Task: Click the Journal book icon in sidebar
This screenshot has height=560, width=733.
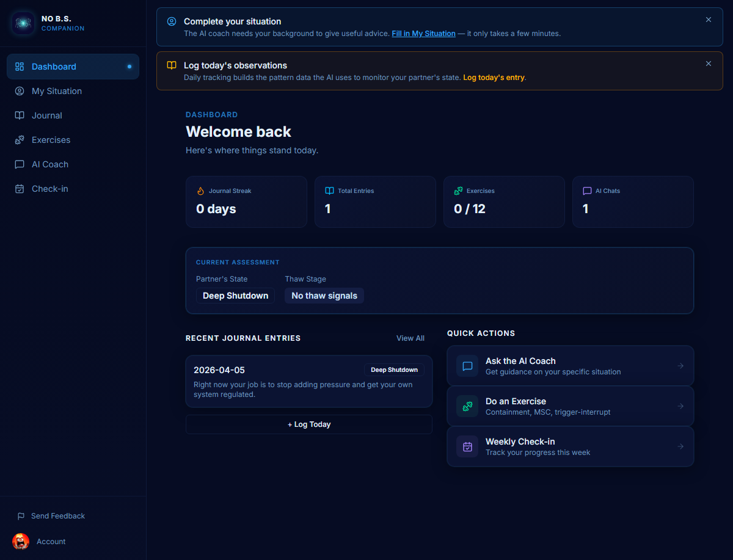Action: 20,115
